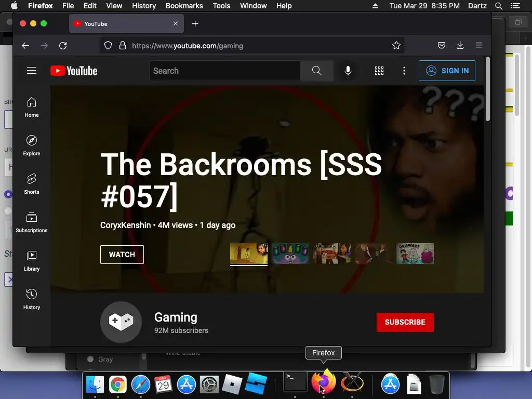
Task: Open the Tools menu
Action: (x=221, y=6)
